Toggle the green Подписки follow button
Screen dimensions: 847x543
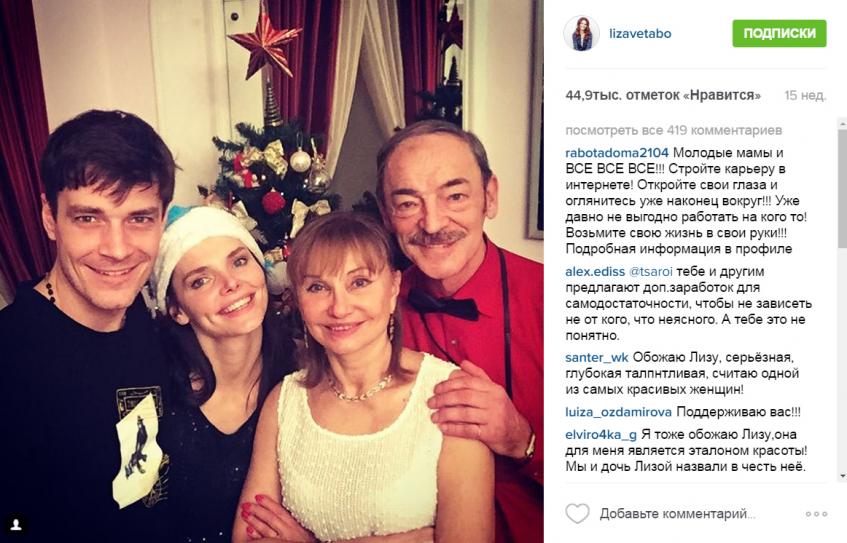pyautogui.click(x=779, y=33)
